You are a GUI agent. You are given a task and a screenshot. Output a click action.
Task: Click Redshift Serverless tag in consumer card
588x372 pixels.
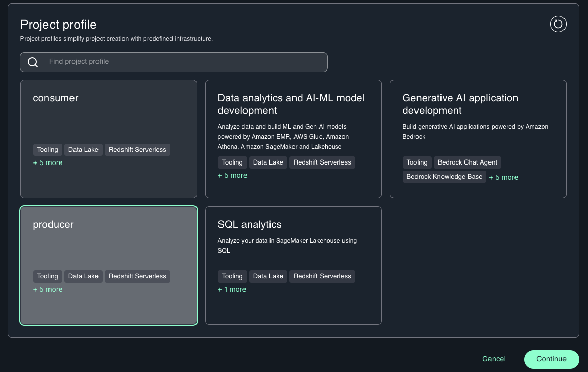(x=137, y=150)
